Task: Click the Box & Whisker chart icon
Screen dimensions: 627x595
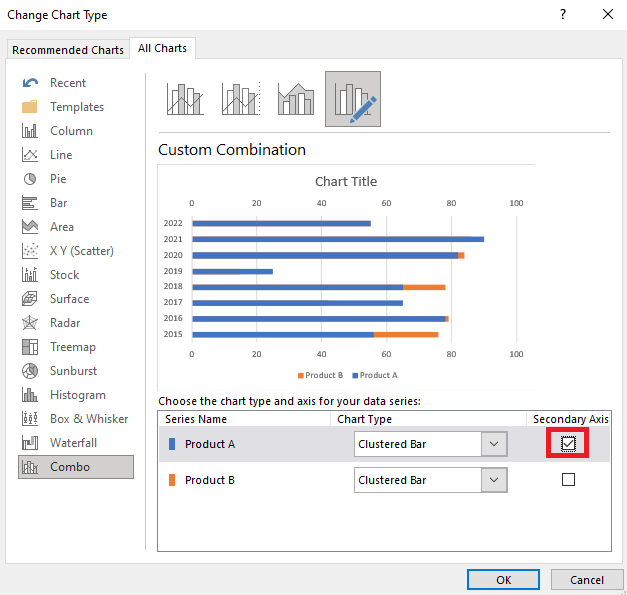Action: tap(30, 419)
